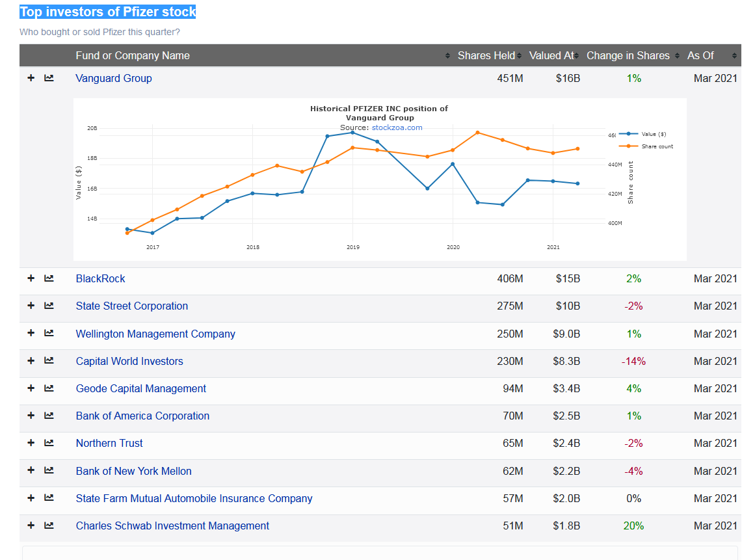
Task: Open Bank of New York Mellon link
Action: pos(133,471)
